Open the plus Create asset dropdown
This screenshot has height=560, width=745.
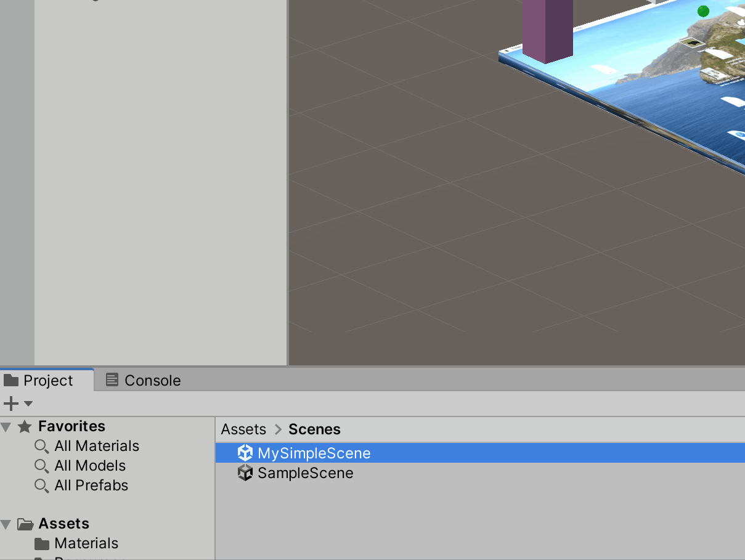pyautogui.click(x=18, y=404)
